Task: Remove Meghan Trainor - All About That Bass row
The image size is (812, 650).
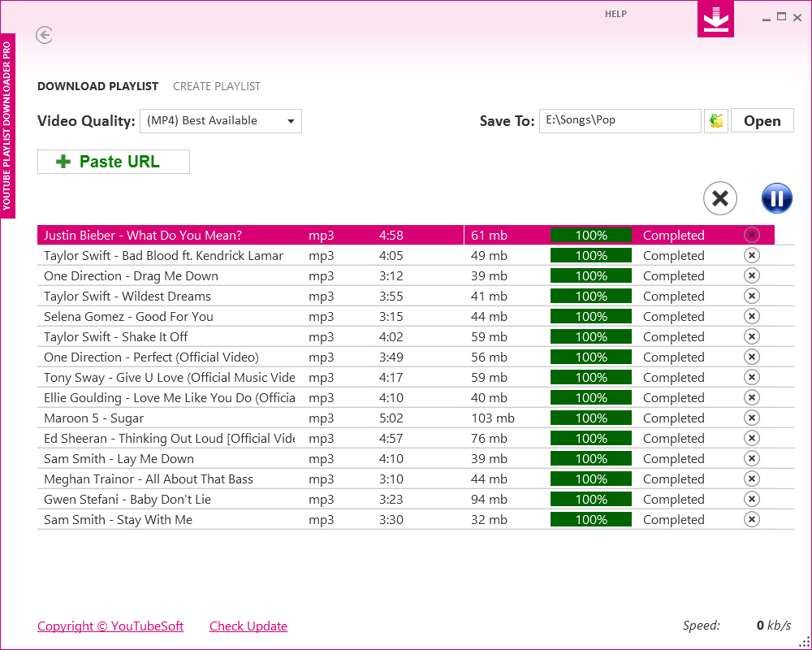Action: click(751, 479)
